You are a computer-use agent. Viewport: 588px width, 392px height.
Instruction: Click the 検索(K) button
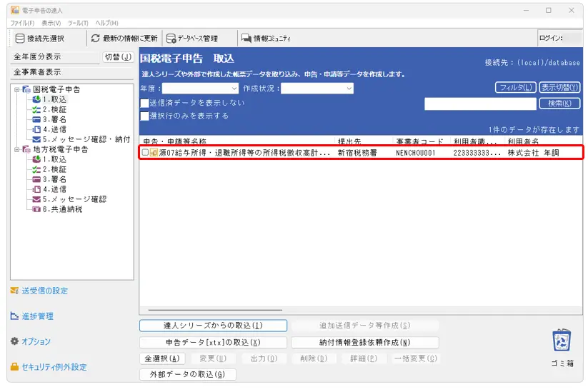pos(559,104)
